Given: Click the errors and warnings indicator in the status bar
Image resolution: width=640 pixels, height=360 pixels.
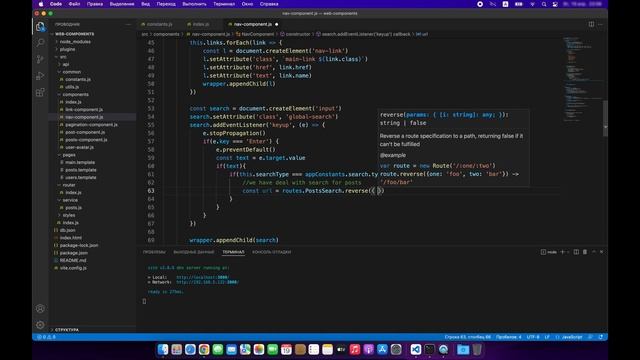Looking at the screenshot, I should click(46, 337).
